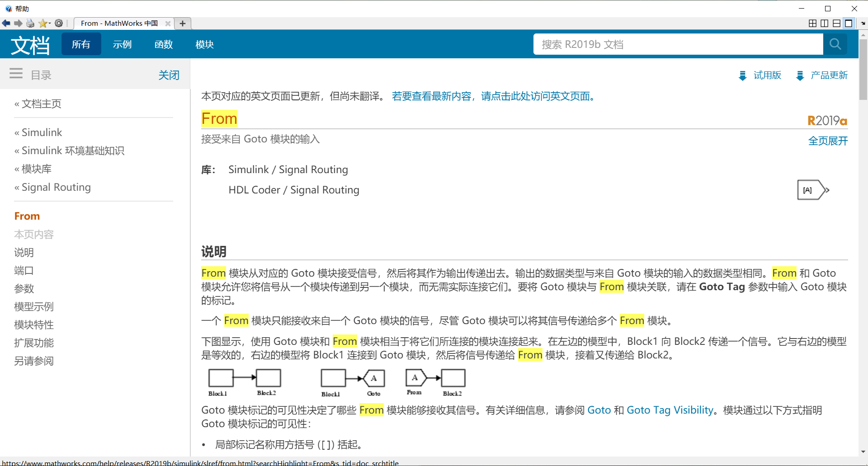Click the R2019a release label
Image resolution: width=868 pixels, height=466 pixels.
[x=827, y=121]
